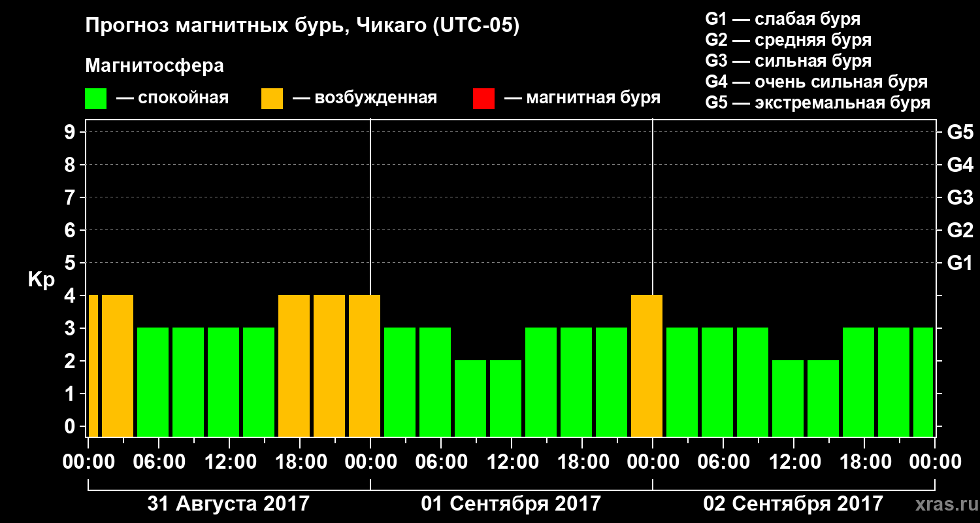Click the red 'магнитная буря' legend swatch
The width and height of the screenshot is (980, 523).
pos(483,99)
